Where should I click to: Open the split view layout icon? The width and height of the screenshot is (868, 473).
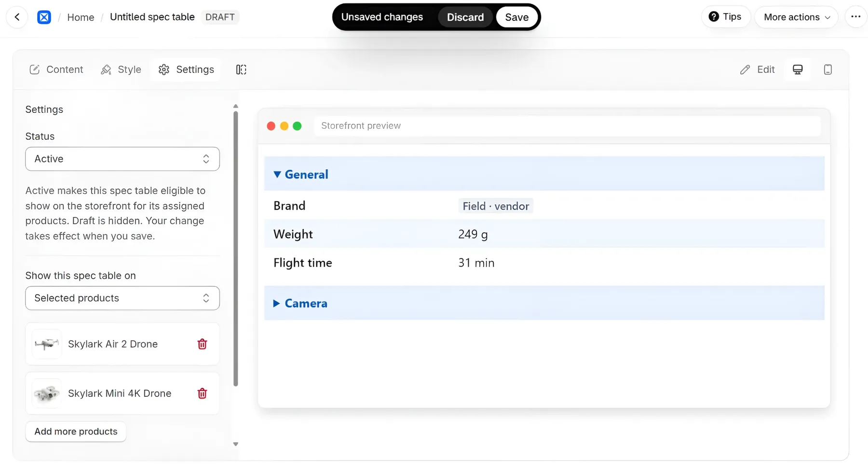click(x=241, y=69)
